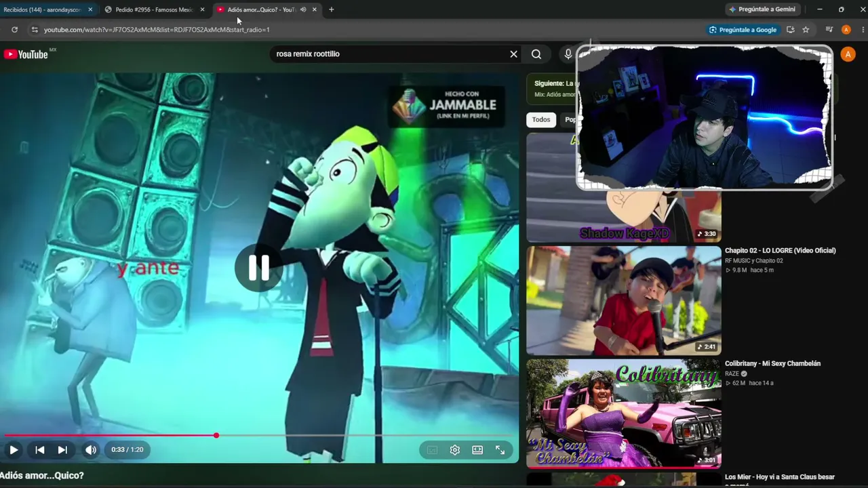The image size is (868, 488).
Task: Close the Pedido #2956 tab
Action: pyautogui.click(x=202, y=9)
